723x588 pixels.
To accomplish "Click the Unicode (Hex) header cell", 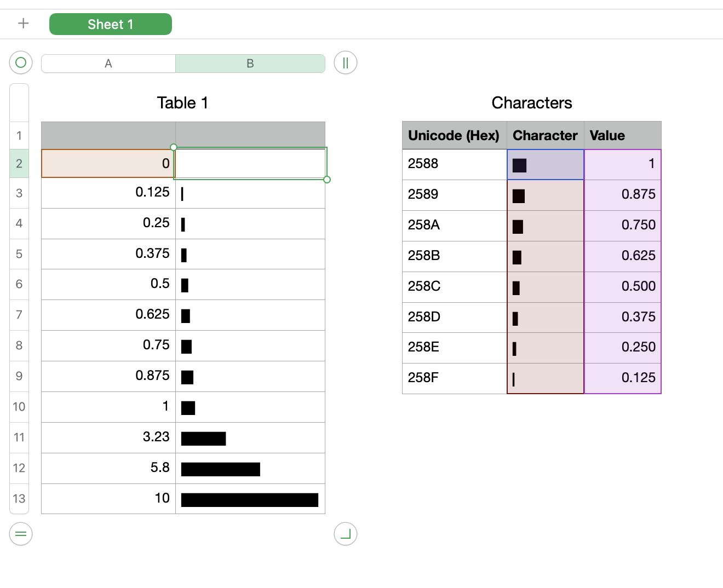I will [454, 135].
